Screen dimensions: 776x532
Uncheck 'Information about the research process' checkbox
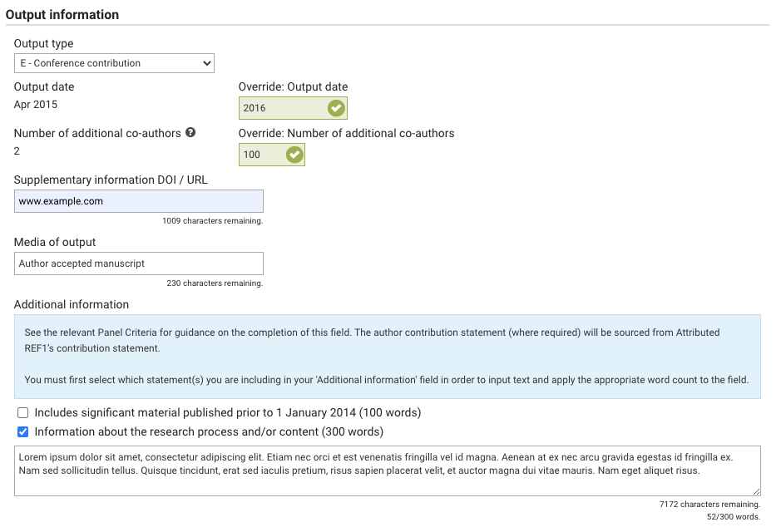tap(22, 432)
